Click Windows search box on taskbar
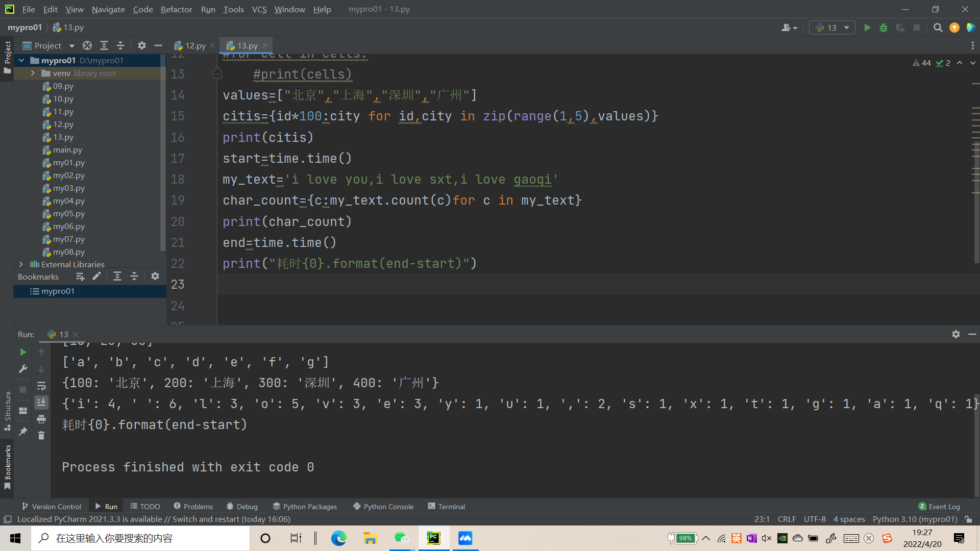980x551 pixels. [x=140, y=538]
